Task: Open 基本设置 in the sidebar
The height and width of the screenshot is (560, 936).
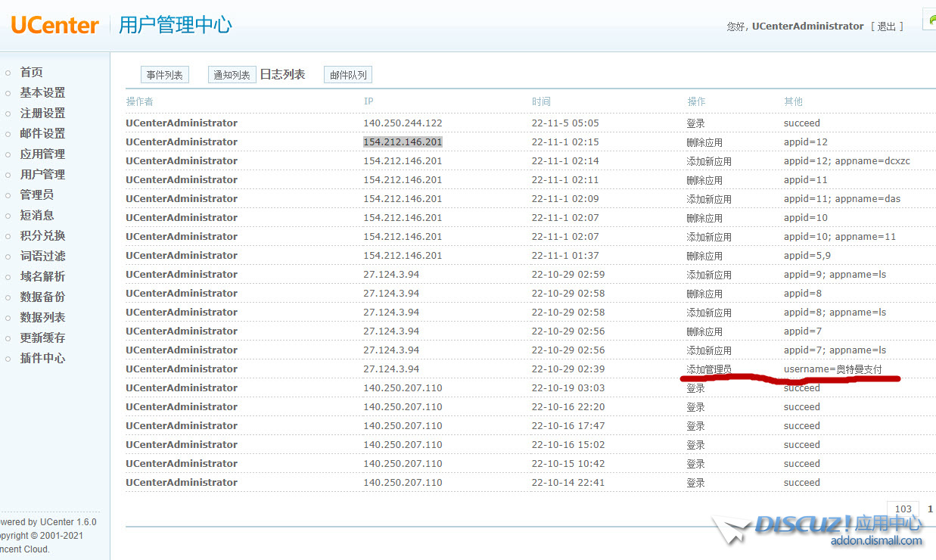Action: pyautogui.click(x=42, y=92)
